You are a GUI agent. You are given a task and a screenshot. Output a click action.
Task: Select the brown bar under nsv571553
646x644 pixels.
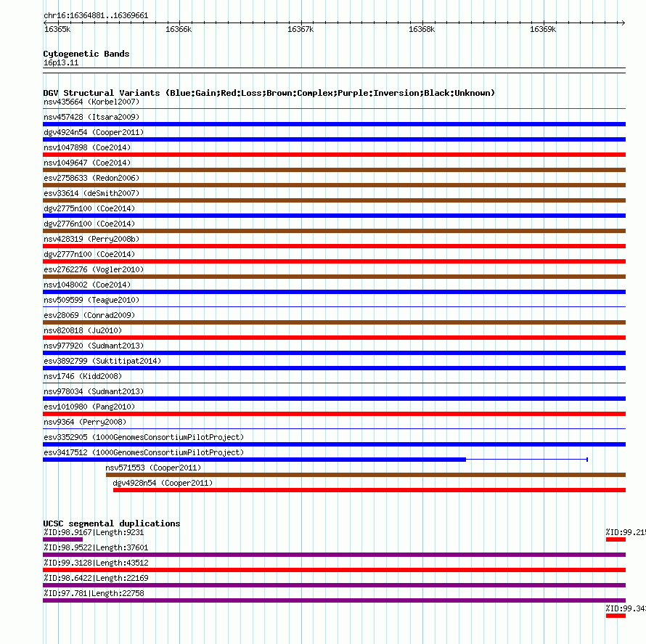point(366,475)
